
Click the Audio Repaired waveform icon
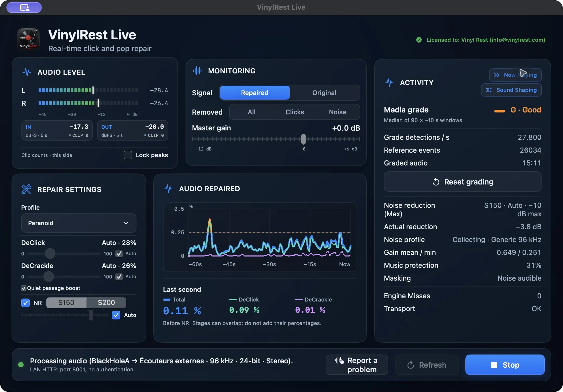pyautogui.click(x=168, y=189)
